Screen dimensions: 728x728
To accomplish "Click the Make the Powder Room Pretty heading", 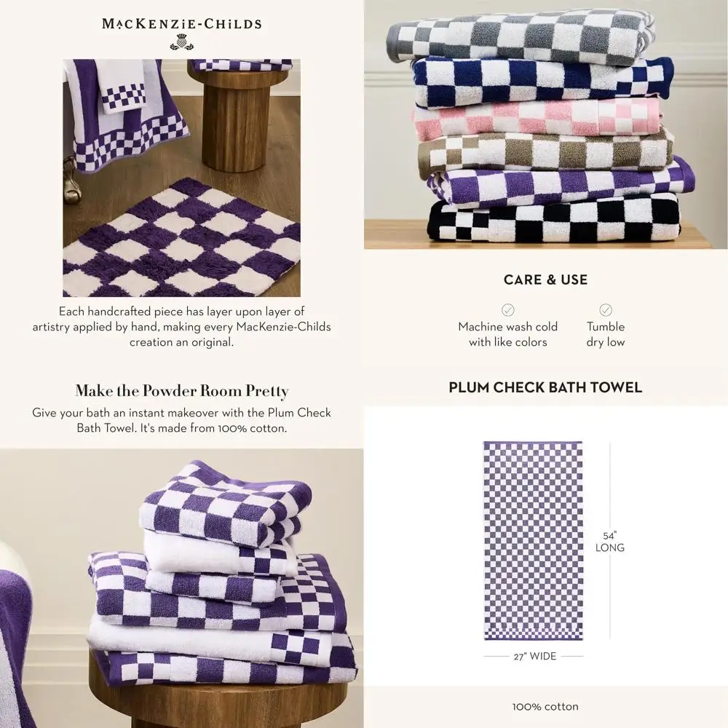I will click(181, 390).
